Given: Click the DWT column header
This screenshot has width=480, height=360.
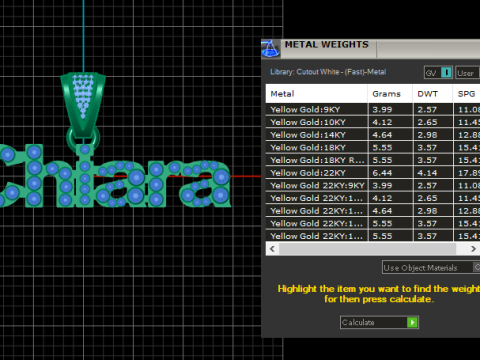Looking at the screenshot, I should [x=432, y=94].
